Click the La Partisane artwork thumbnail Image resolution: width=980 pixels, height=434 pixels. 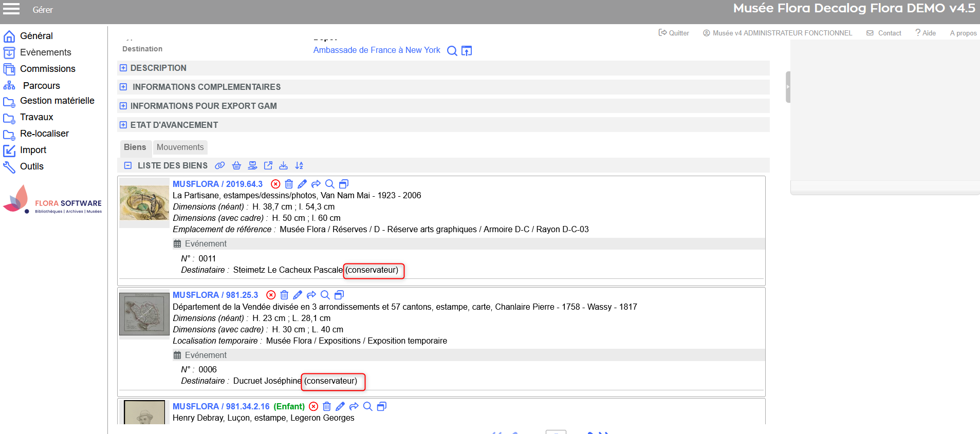click(x=144, y=203)
